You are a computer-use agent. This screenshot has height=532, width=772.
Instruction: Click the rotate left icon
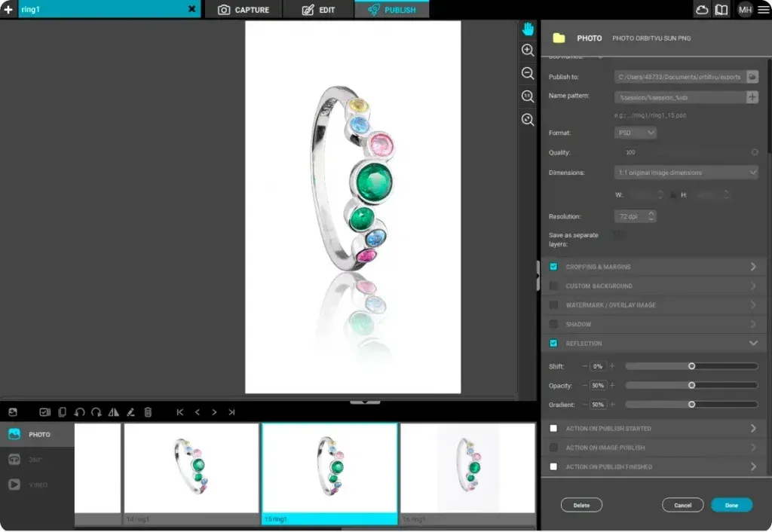pos(79,412)
